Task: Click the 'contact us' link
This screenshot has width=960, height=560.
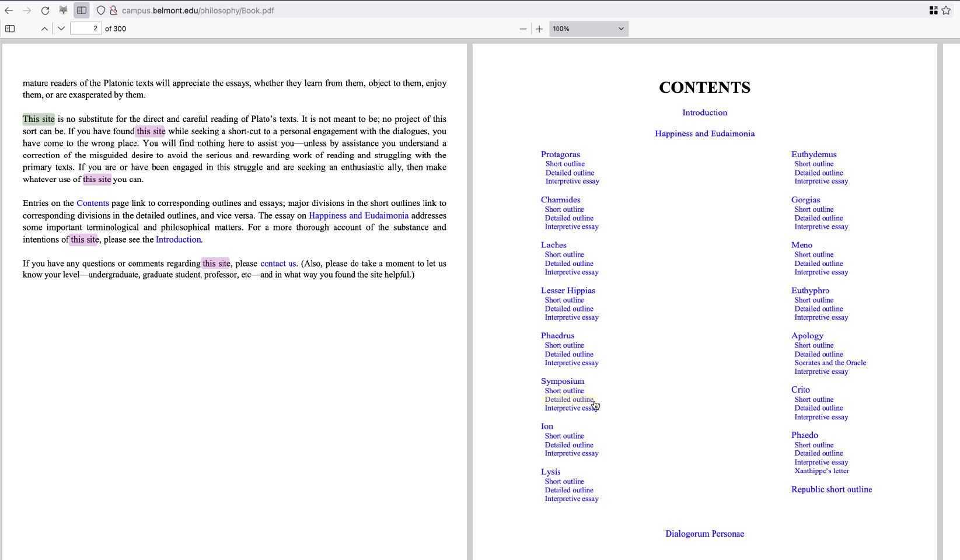Action: pyautogui.click(x=278, y=264)
